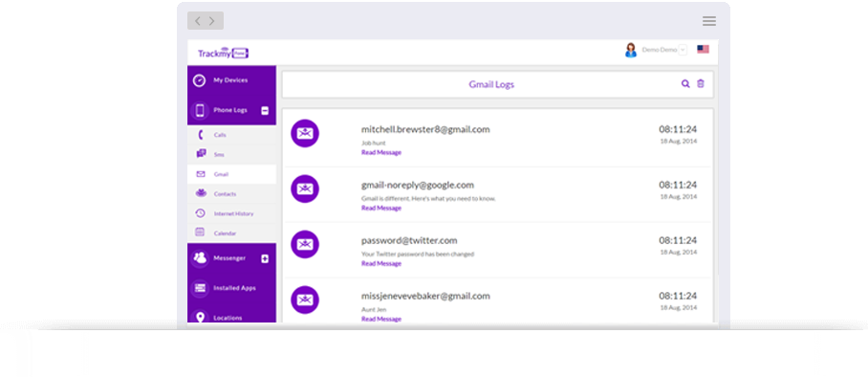Click the 'Job hunt' subject text
This screenshot has width=868, height=378.
coord(374,143)
